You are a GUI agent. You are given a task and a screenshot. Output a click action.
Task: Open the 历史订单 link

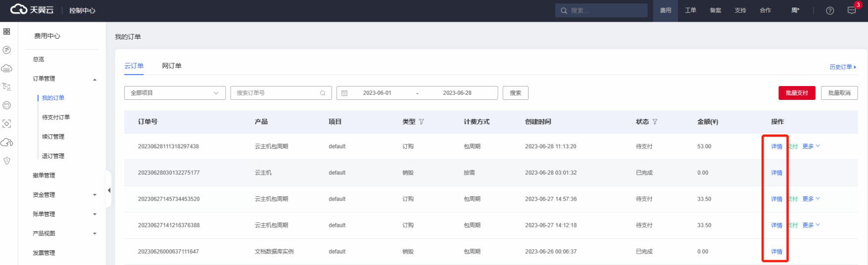842,67
